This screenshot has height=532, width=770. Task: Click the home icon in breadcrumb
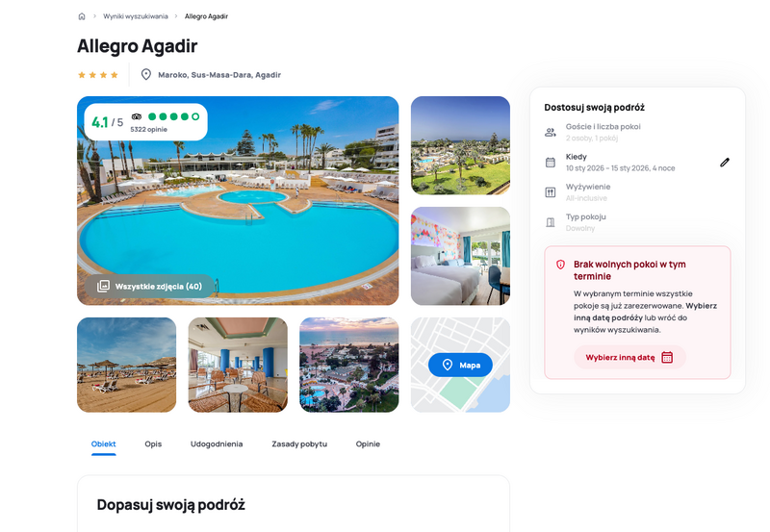pos(82,16)
